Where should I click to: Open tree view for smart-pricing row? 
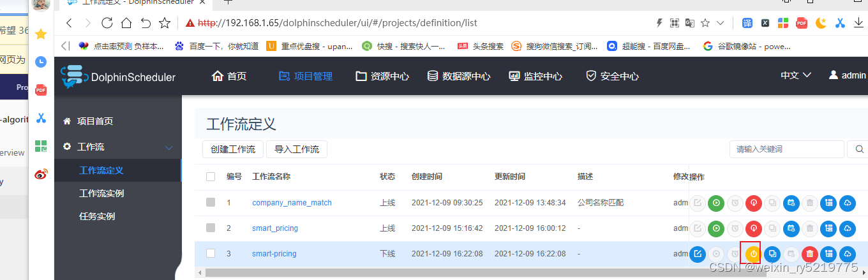click(828, 254)
